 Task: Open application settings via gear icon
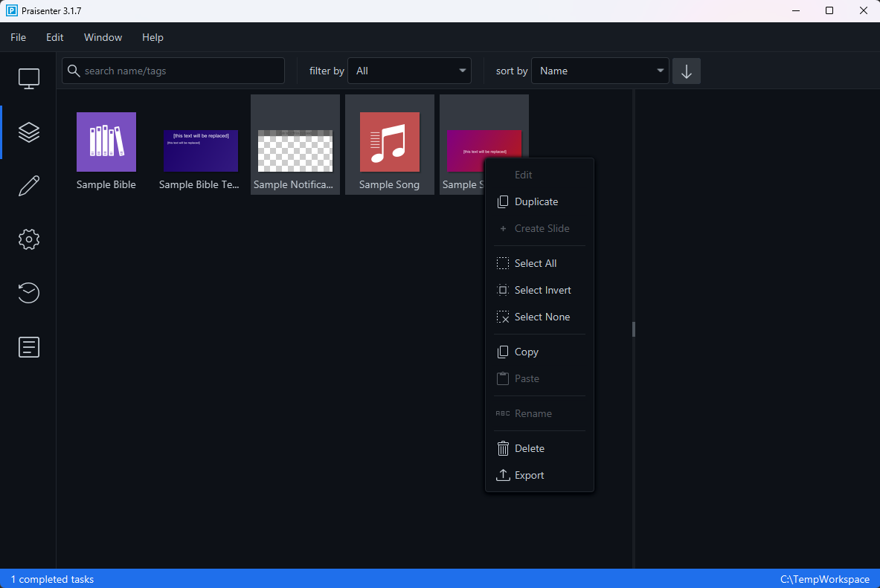(28, 239)
